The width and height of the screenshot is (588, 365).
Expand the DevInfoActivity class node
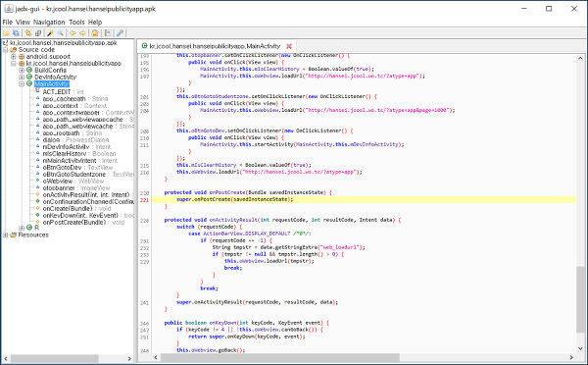coord(22,77)
